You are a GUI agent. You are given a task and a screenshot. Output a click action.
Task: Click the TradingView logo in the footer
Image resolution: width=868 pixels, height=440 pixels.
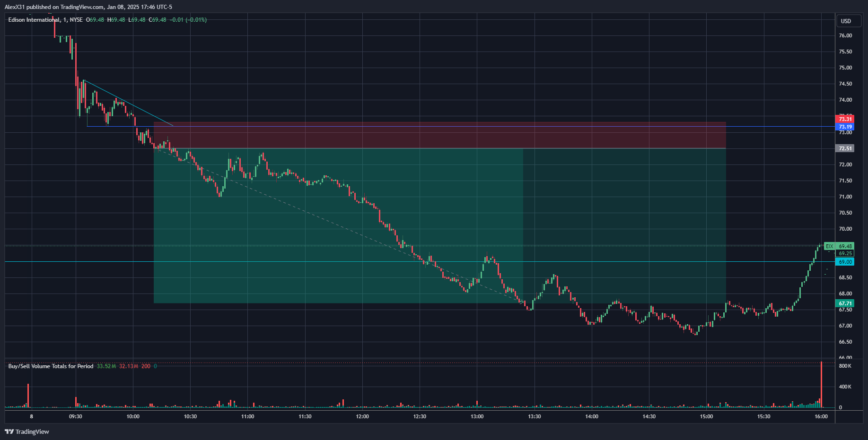(27, 431)
